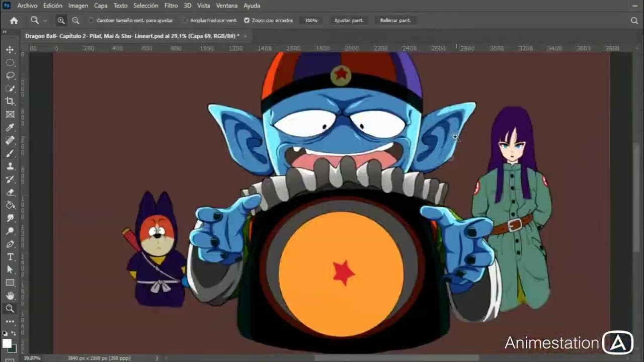Disable Zoom con arrastre checkbox

[247, 21]
